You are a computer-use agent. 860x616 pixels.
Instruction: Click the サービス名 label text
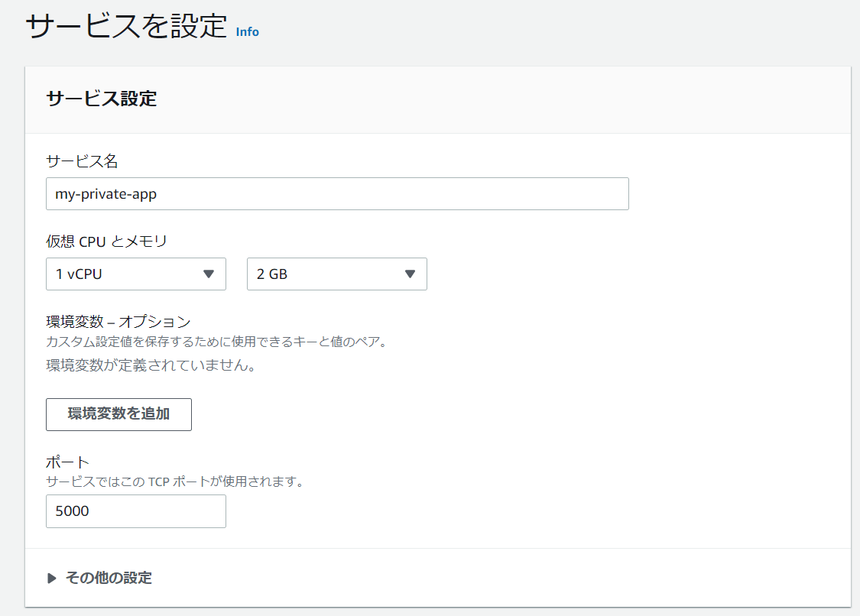(x=82, y=160)
